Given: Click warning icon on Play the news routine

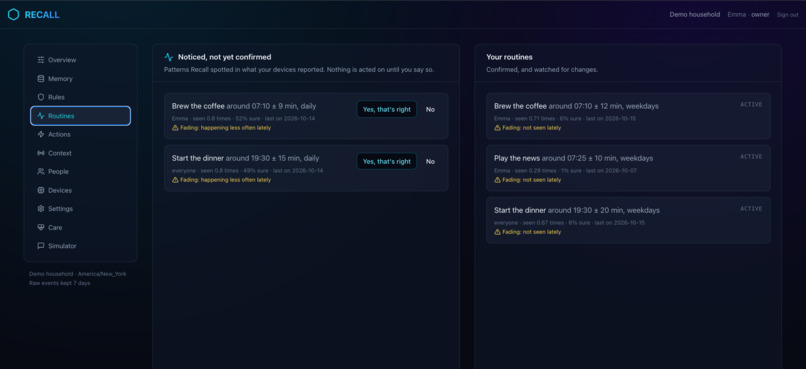Looking at the screenshot, I should [497, 180].
